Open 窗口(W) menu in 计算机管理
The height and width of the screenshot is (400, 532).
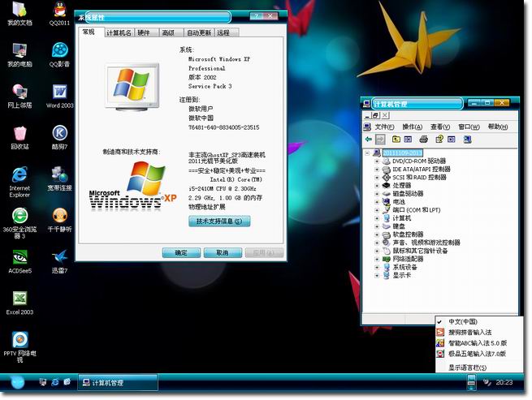[x=469, y=127]
